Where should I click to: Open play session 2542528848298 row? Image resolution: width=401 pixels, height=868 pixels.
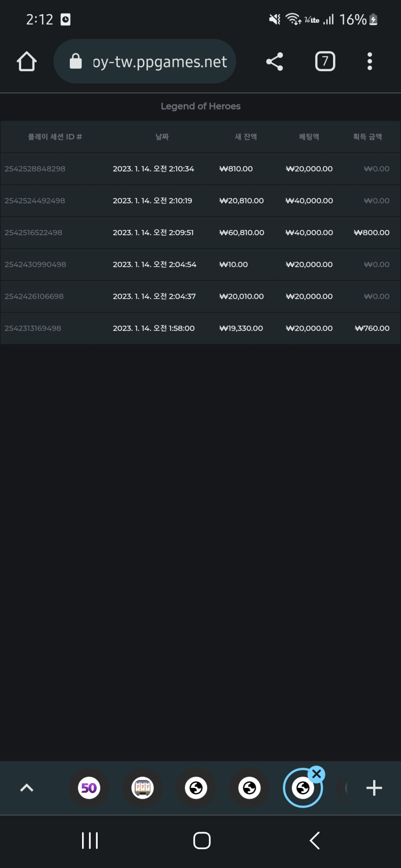[200, 169]
